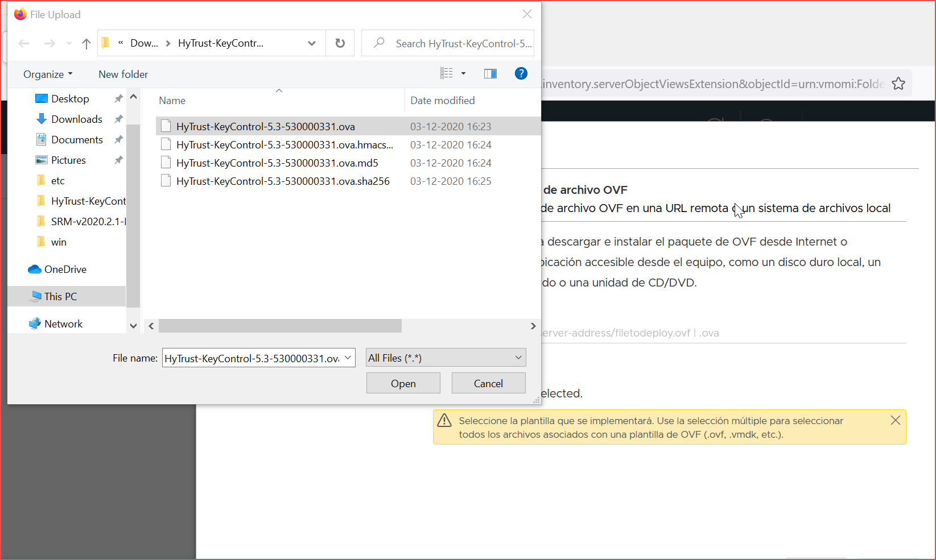Open the recent locations chevron
The image size is (936, 560).
pos(69,43)
